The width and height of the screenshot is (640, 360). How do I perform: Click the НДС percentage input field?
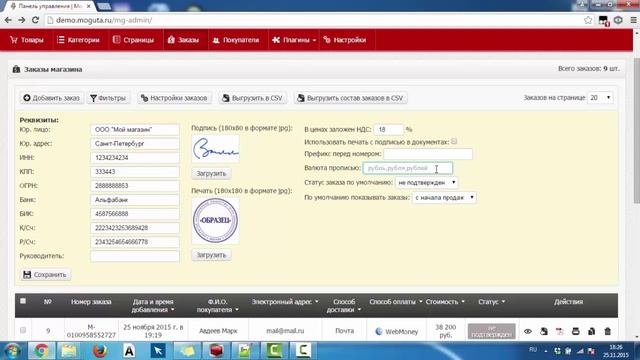coord(388,129)
